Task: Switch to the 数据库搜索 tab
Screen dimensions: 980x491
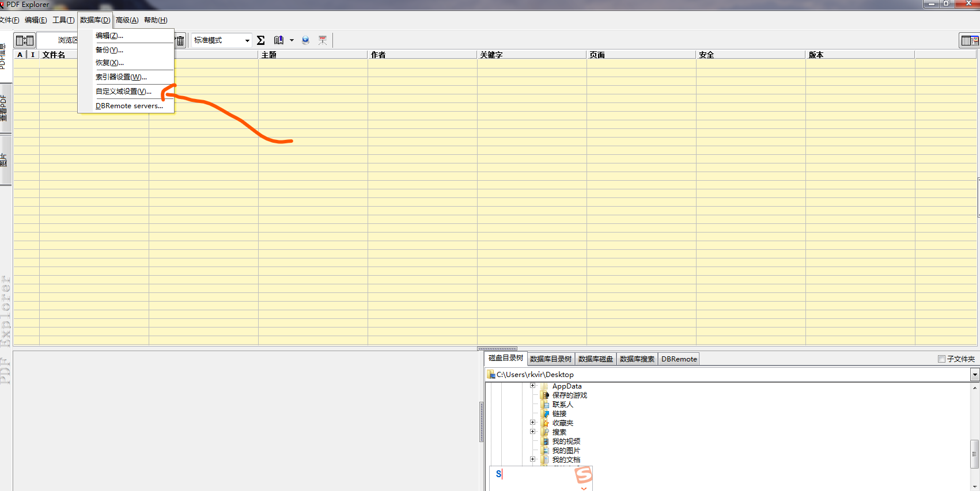Action: [x=637, y=359]
